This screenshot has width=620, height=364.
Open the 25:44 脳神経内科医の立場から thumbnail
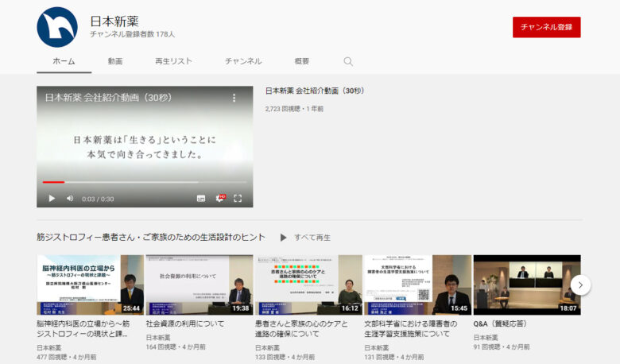[x=90, y=285]
